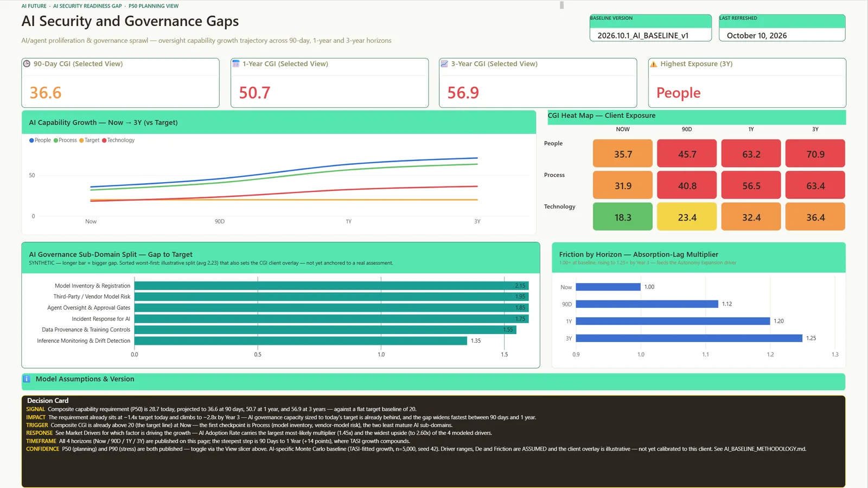Image resolution: width=868 pixels, height=488 pixels.
Task: Click the AI SECURITY READINESS GAP breadcrumb
Action: point(87,6)
